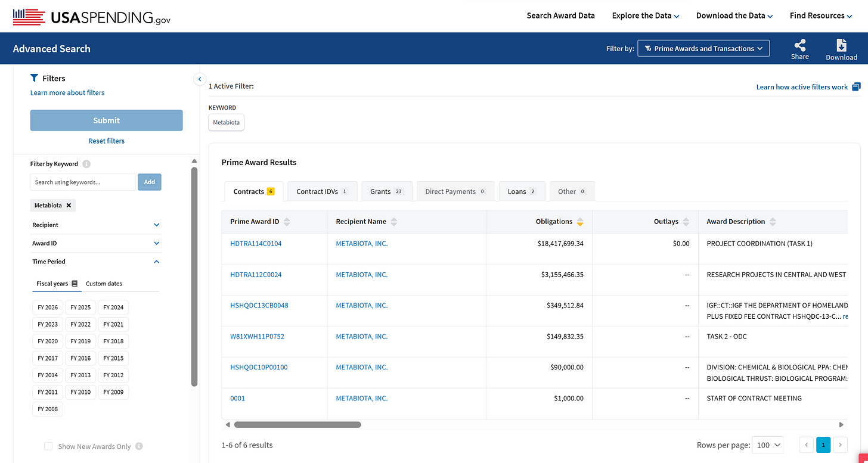Open Explore the Data dropdown menu
Image resolution: width=868 pixels, height=463 pixels.
(x=646, y=16)
